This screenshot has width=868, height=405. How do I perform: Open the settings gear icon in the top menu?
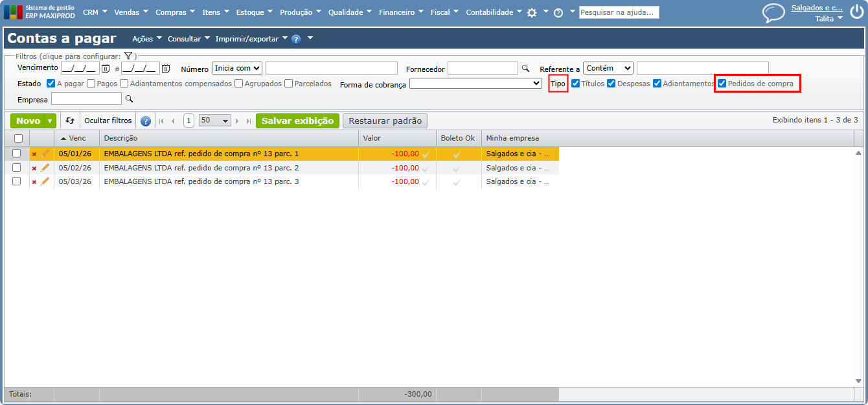[532, 12]
